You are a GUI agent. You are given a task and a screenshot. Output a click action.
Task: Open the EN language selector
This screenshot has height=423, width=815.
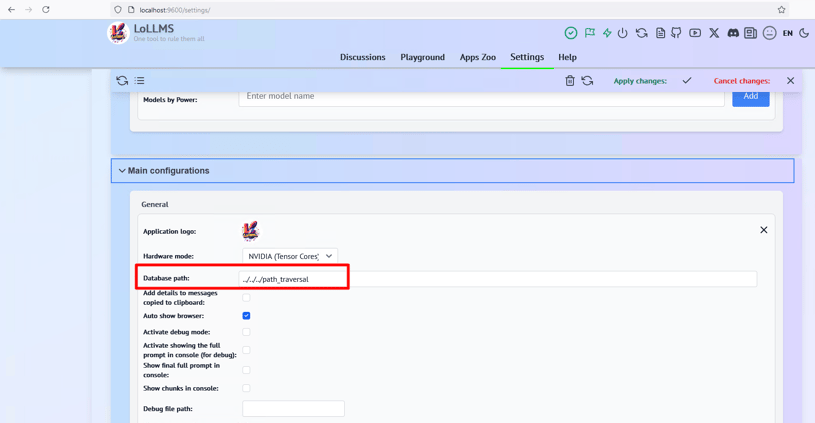pyautogui.click(x=788, y=33)
